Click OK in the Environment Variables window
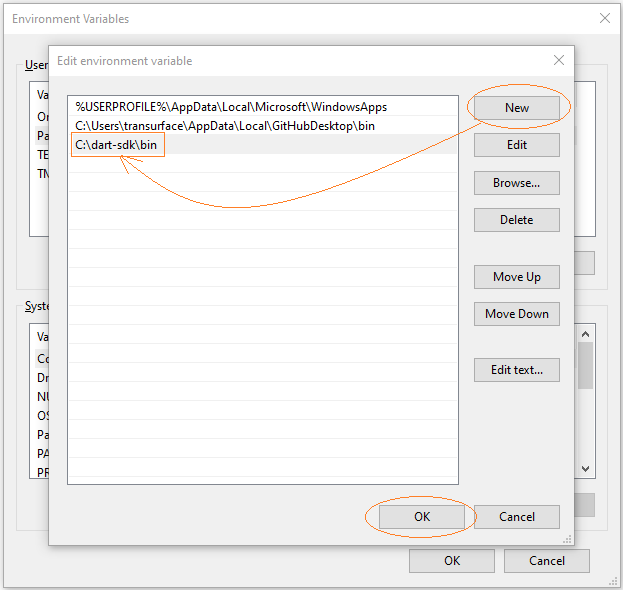Image resolution: width=623 pixels, height=590 pixels. [452, 561]
